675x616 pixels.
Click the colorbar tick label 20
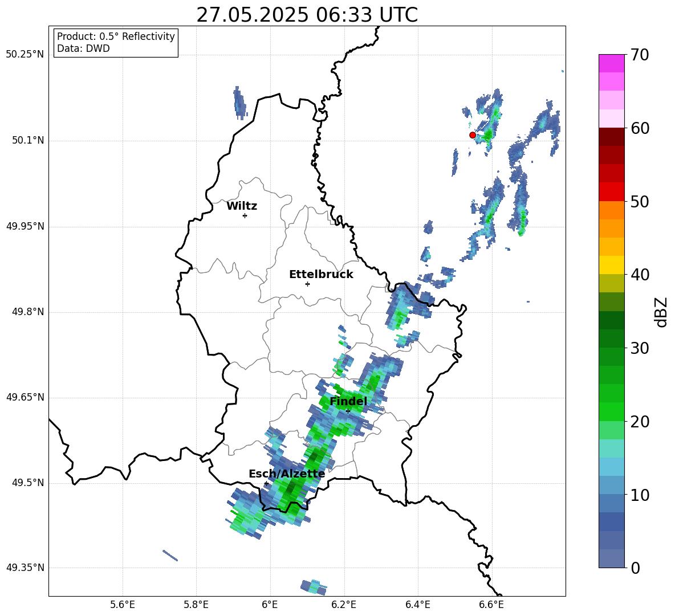pos(640,422)
